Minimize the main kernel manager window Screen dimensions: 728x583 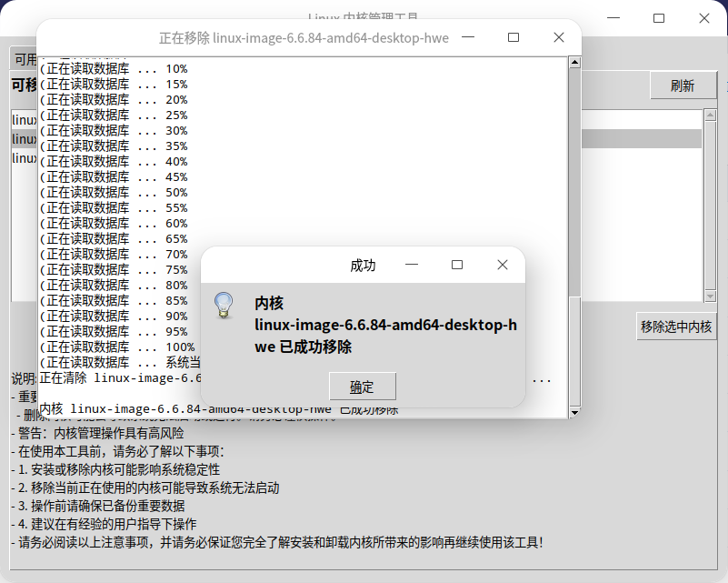(x=613, y=18)
